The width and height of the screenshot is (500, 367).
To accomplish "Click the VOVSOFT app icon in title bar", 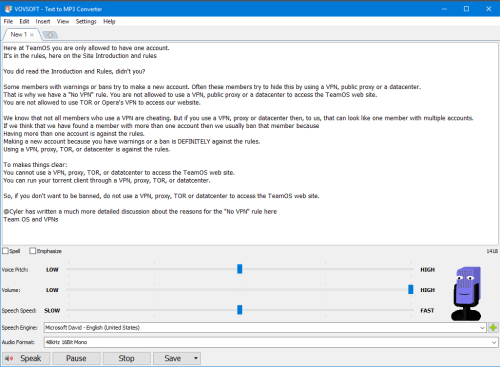I will pyautogui.click(x=8, y=9).
